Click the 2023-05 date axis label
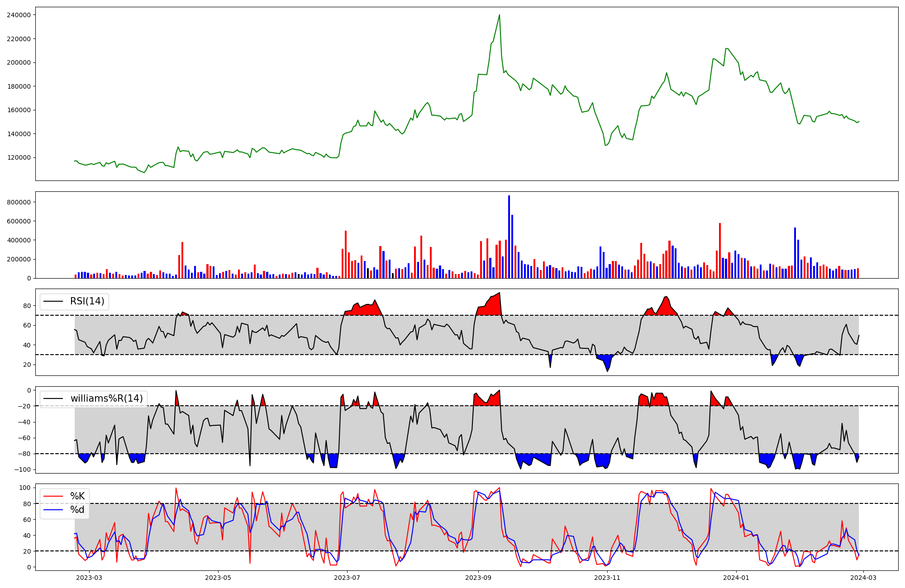Viewport: 905px width, 588px height. [x=218, y=578]
